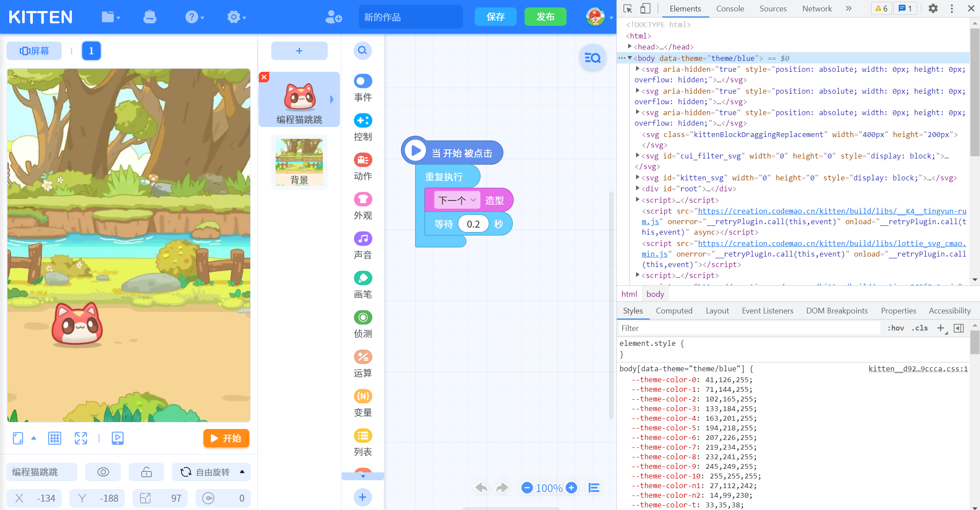Tidy up blocks with the align icon
980x510 pixels.
(594, 488)
